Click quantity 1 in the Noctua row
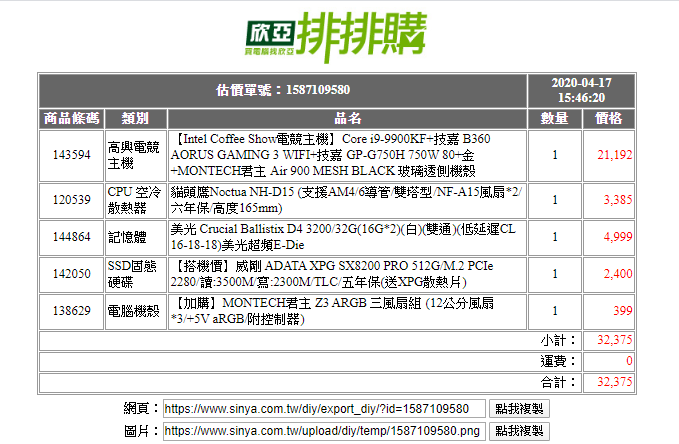Viewport: 679px width, 444px height. click(555, 200)
